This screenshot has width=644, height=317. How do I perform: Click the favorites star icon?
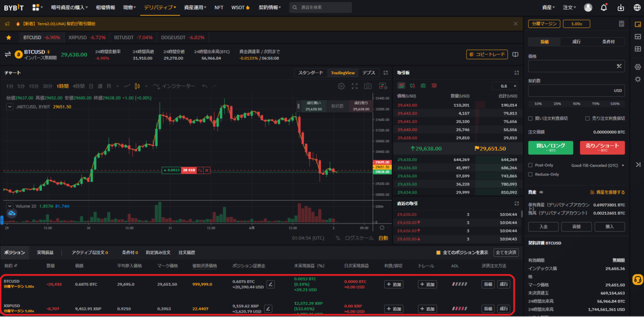9,38
